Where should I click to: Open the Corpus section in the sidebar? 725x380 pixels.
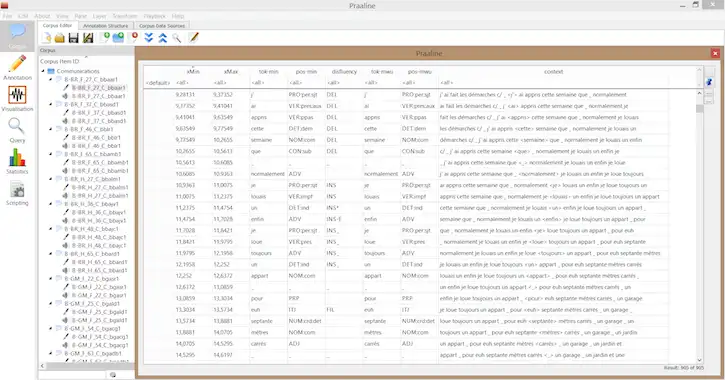coord(17,36)
